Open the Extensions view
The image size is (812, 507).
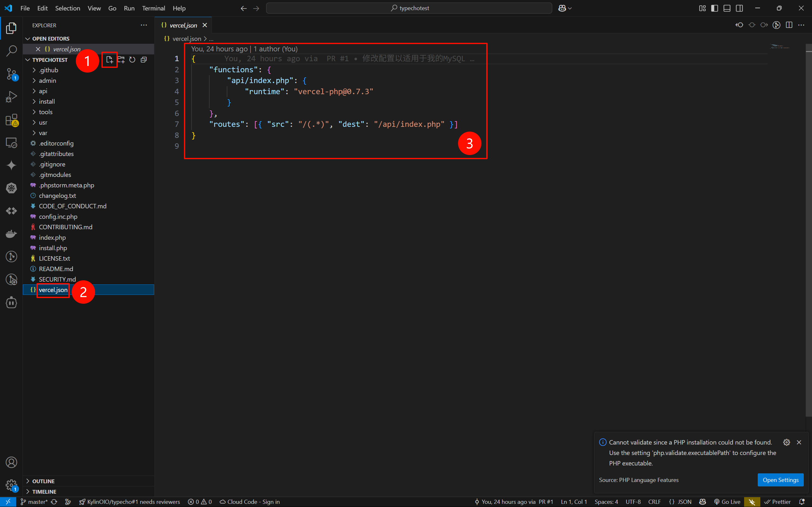pos(11,120)
